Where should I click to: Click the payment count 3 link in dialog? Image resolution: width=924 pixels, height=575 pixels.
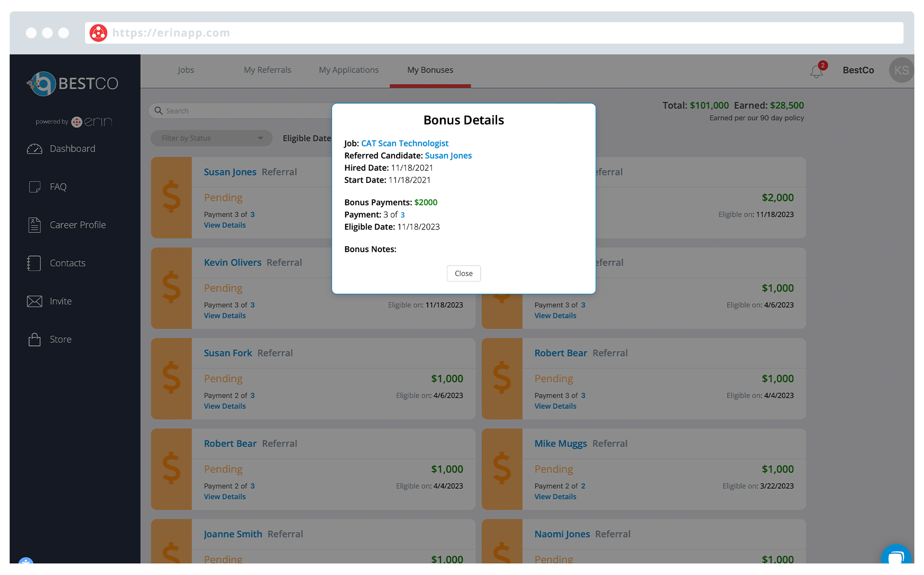click(x=402, y=215)
